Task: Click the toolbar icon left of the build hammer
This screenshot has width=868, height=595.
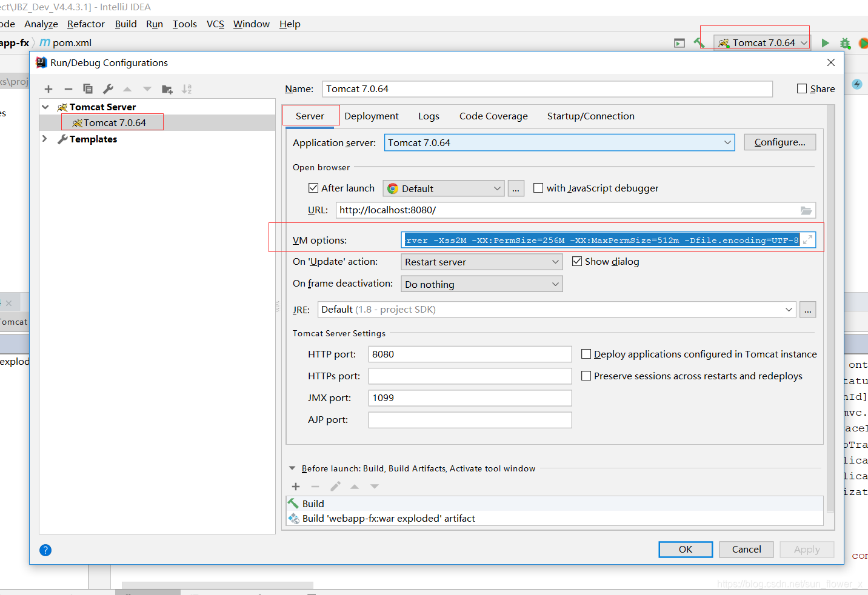Action: coord(679,43)
